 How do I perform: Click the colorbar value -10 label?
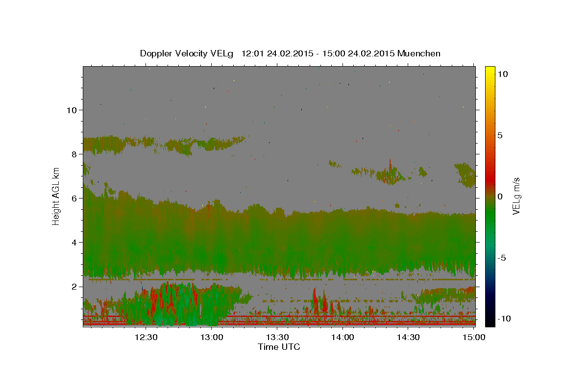504,318
